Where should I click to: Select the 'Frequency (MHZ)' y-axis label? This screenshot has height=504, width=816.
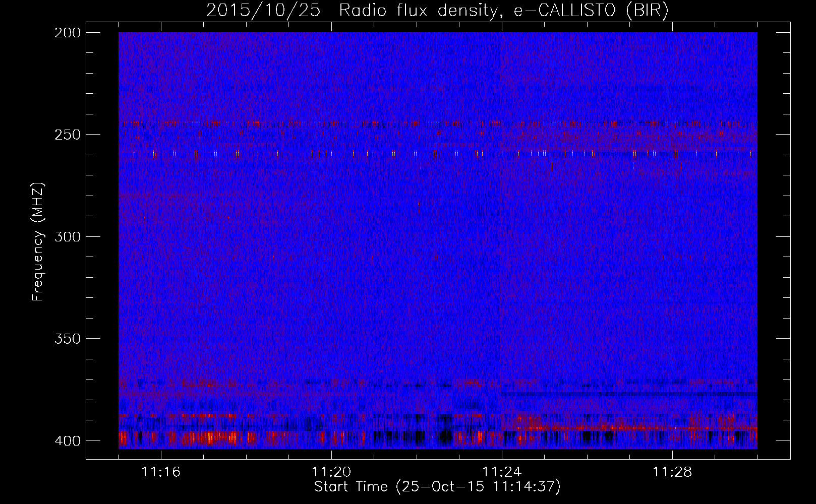[x=38, y=242]
